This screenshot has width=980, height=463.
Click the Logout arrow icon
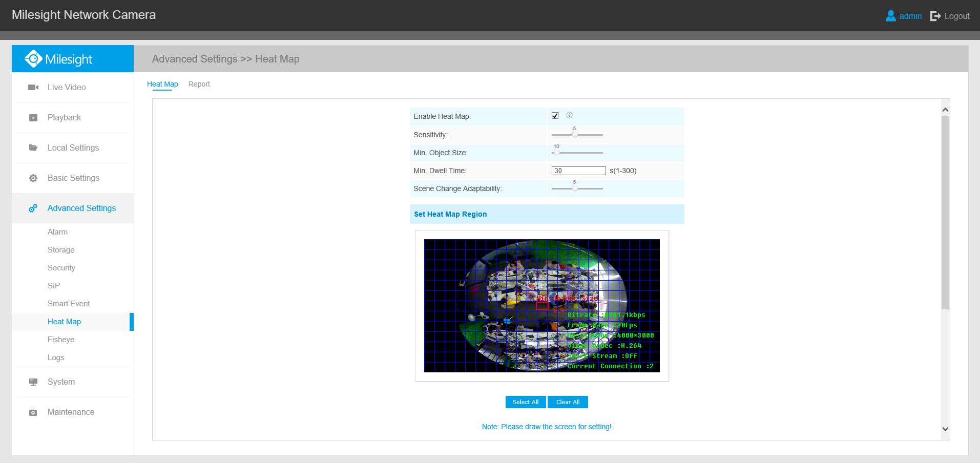tap(935, 16)
